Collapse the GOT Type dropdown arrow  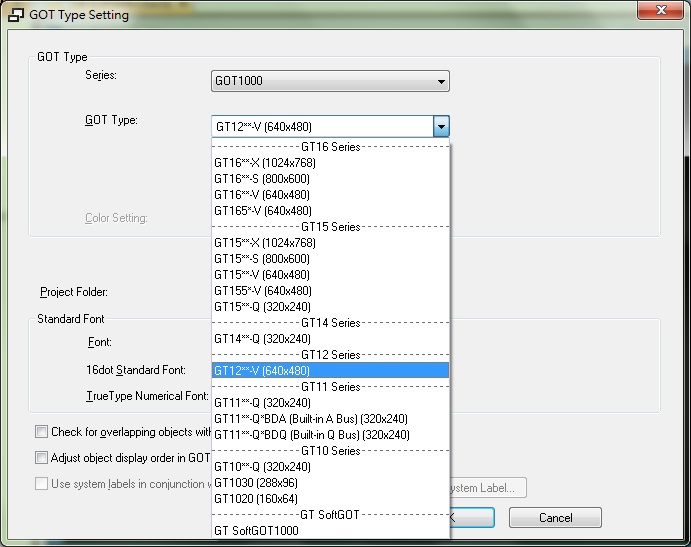(x=441, y=127)
